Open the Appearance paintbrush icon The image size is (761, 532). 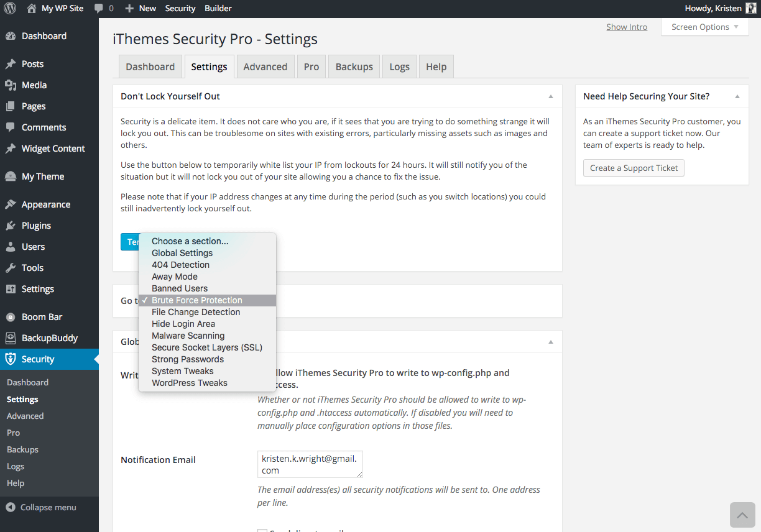coord(11,204)
